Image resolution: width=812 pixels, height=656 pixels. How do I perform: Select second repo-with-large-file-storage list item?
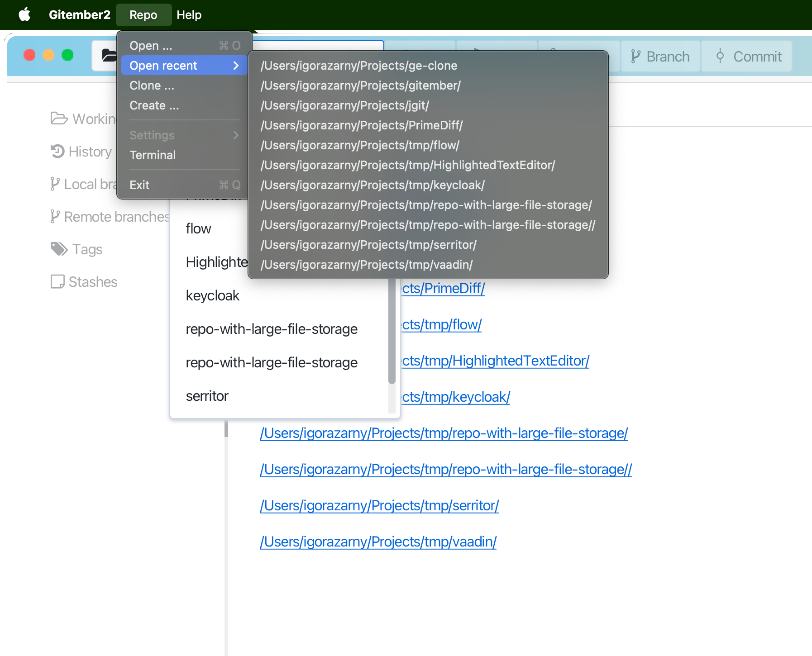coord(279,362)
